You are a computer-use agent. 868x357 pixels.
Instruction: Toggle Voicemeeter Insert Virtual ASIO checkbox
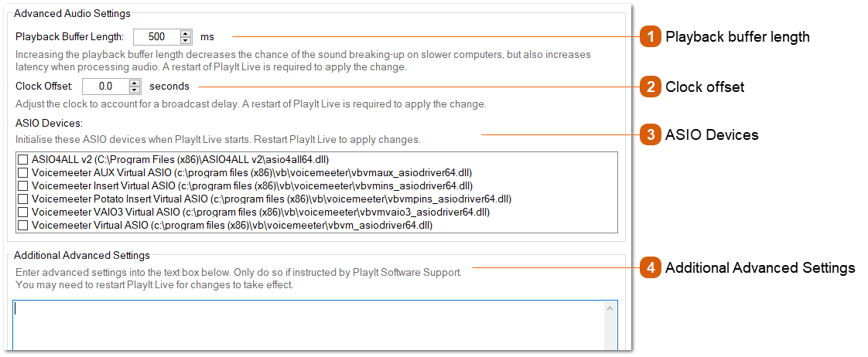(x=23, y=185)
